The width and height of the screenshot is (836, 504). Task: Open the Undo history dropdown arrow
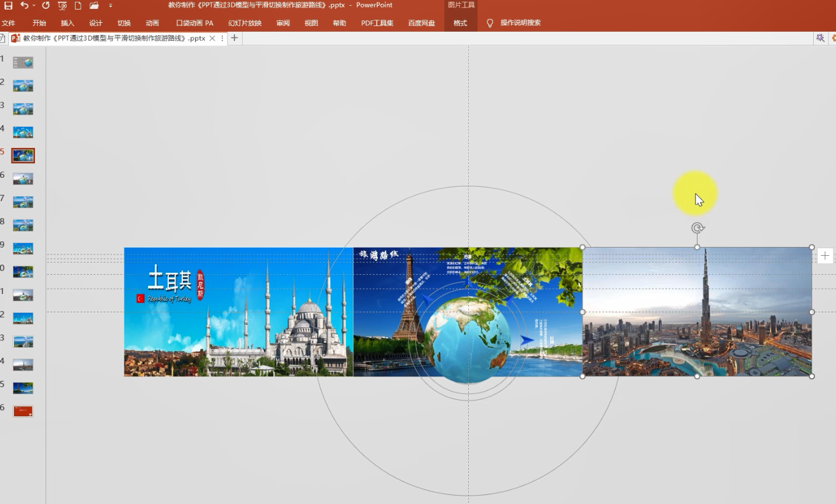click(x=33, y=5)
